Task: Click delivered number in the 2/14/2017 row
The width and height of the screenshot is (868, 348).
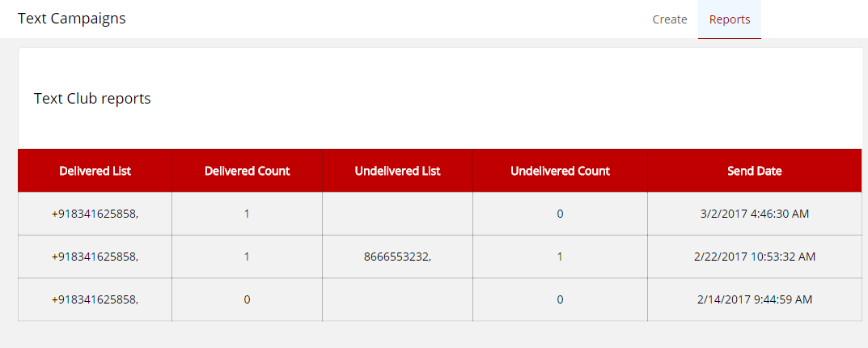Action: [x=95, y=299]
